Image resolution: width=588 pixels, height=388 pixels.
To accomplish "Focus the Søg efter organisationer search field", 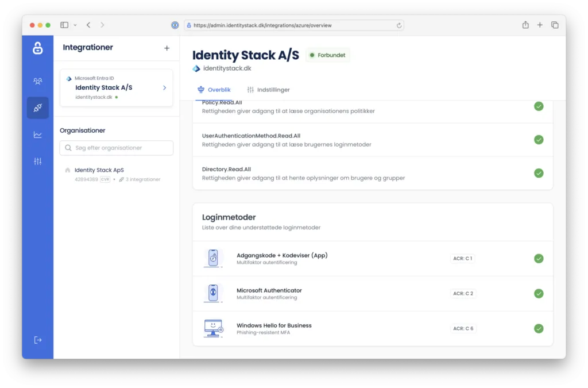I will 116,148.
